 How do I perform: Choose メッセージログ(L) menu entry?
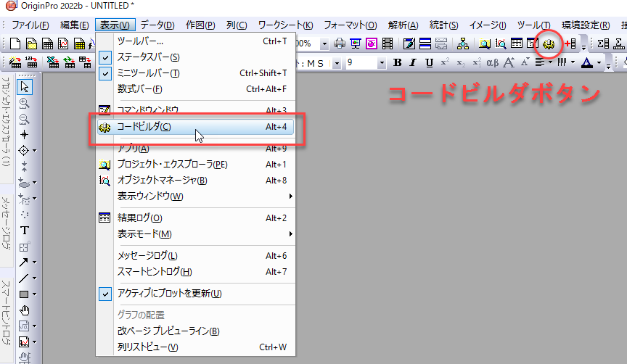(x=196, y=255)
